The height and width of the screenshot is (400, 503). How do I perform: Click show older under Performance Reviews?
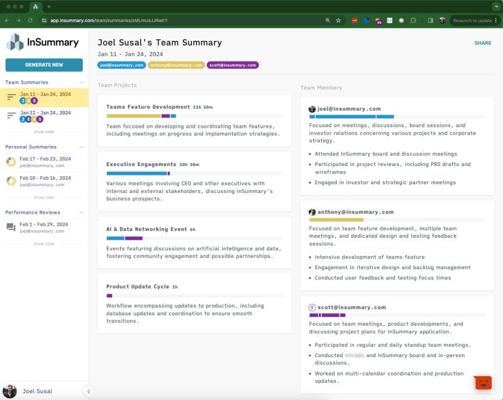(x=44, y=244)
